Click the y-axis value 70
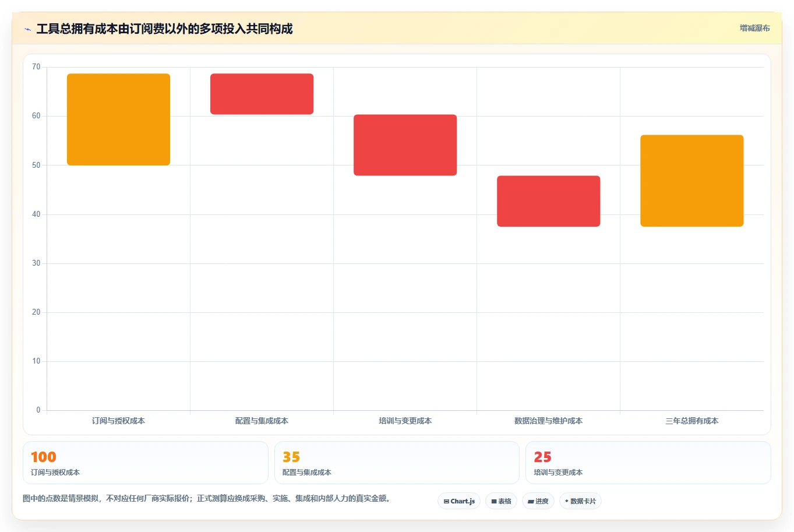This screenshot has width=794, height=532. coord(36,67)
